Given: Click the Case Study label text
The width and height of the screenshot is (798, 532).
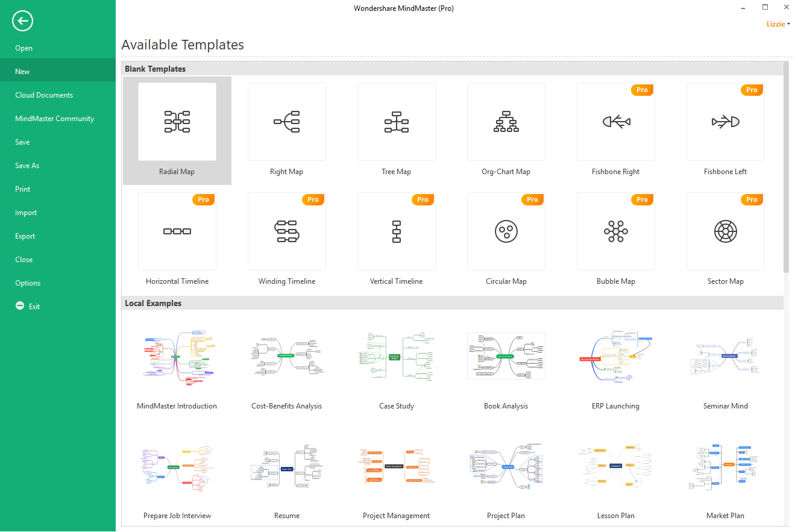Looking at the screenshot, I should [x=397, y=406].
